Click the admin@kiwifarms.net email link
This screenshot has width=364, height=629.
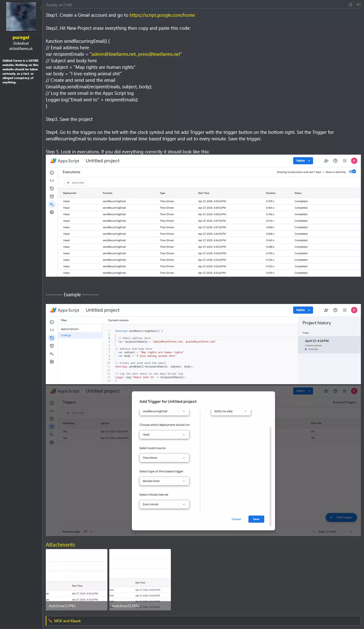coord(114,54)
